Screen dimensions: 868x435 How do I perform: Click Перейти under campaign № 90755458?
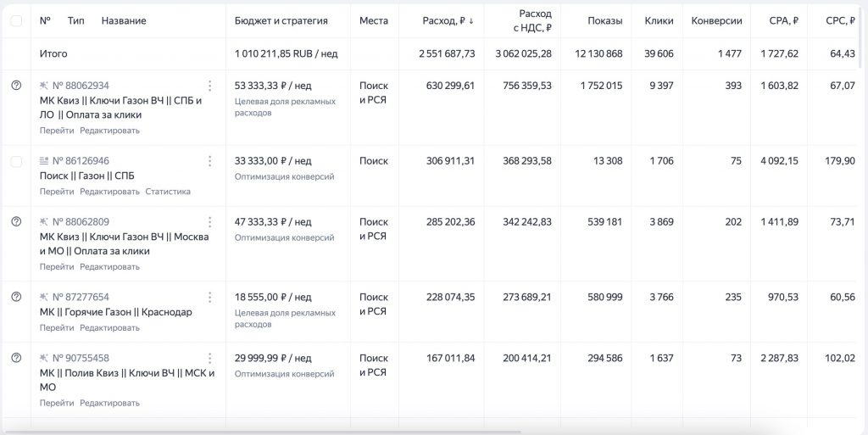pyautogui.click(x=57, y=403)
